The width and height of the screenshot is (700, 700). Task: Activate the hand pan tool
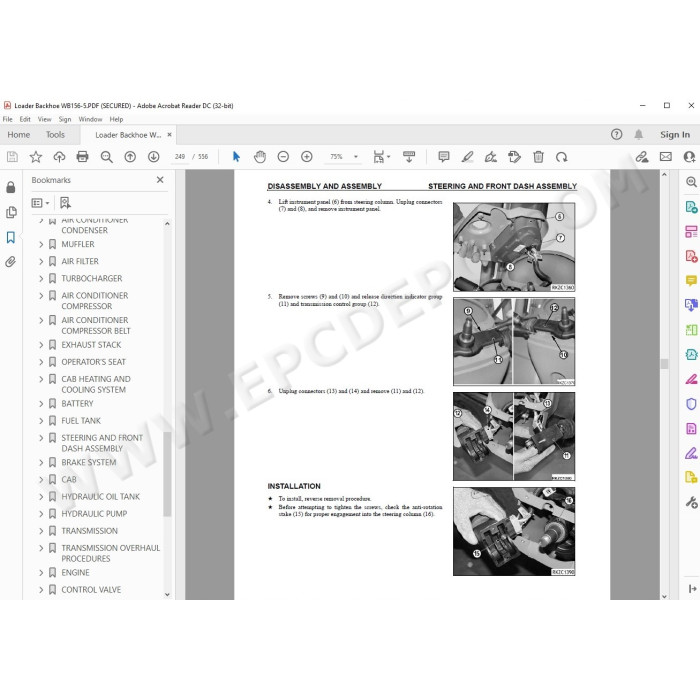260,157
